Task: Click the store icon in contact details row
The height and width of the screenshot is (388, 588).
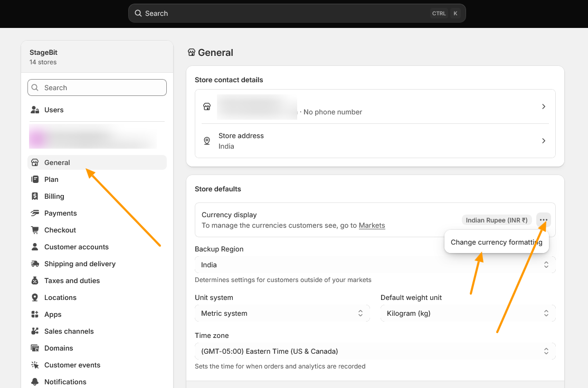Action: pos(206,106)
